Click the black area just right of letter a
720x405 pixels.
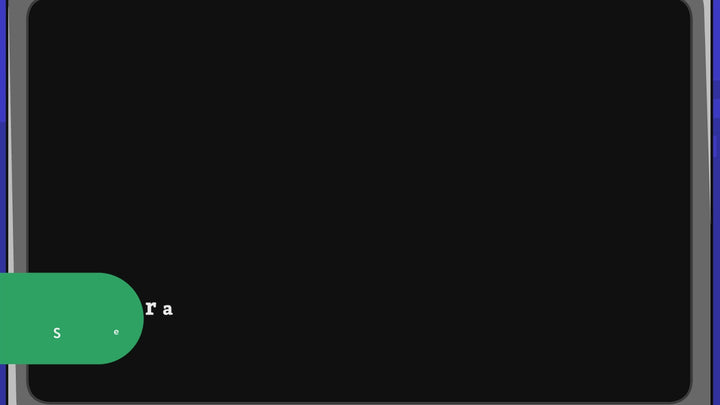point(193,309)
